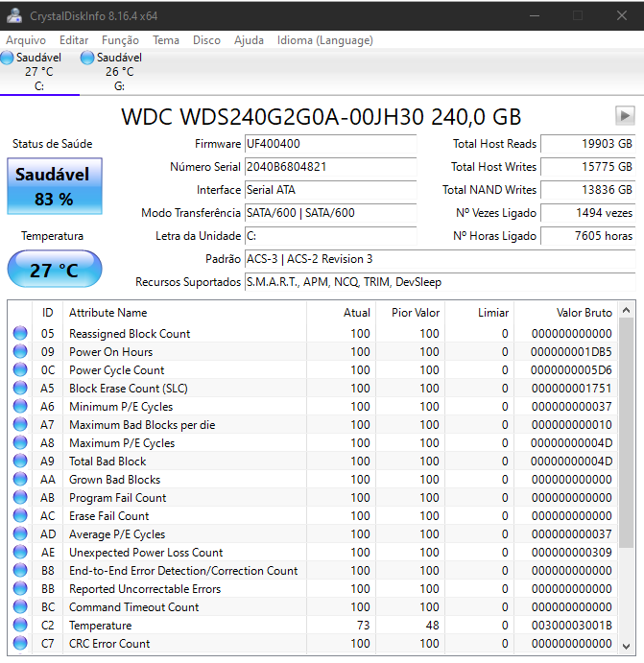
Task: Click the status icon for Total Bad Block
Action: 20,461
